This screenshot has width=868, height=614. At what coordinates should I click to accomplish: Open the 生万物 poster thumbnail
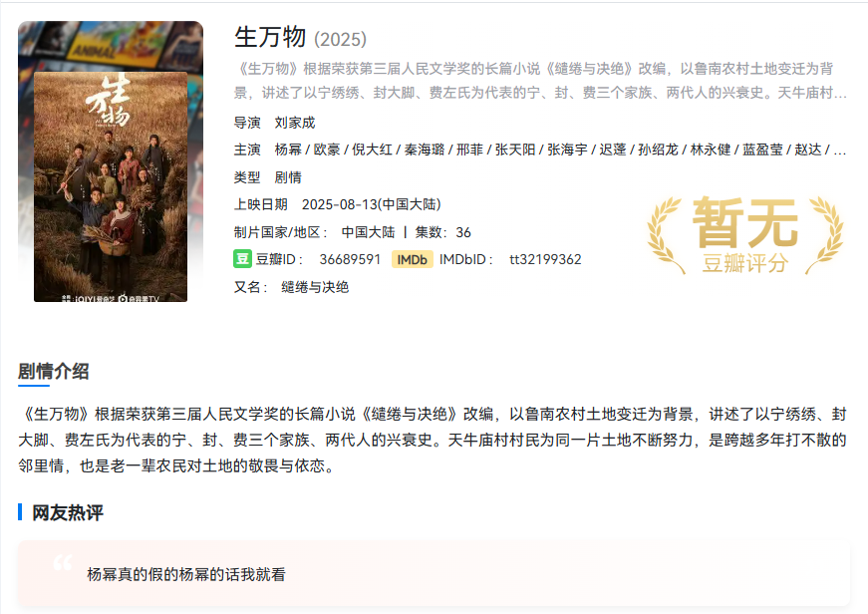click(111, 186)
